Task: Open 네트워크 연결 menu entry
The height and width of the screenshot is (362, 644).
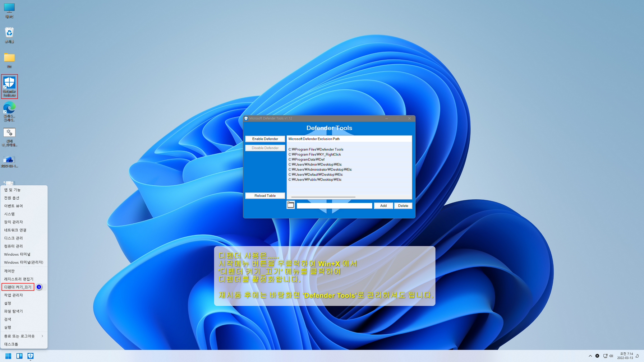Action: (24, 230)
